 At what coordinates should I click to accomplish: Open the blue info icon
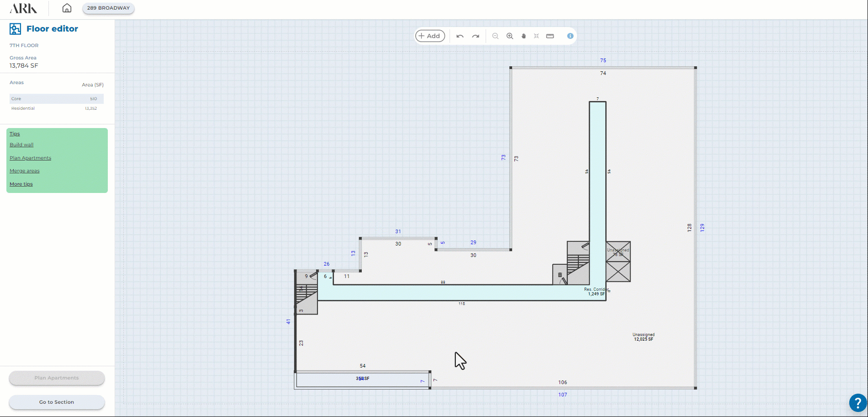(x=570, y=36)
